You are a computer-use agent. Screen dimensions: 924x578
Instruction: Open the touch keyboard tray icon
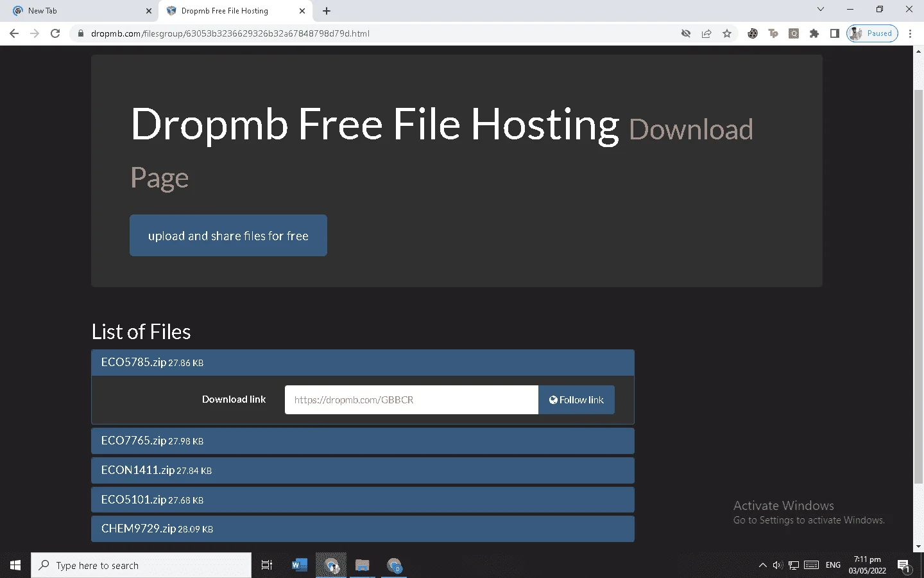tap(811, 565)
